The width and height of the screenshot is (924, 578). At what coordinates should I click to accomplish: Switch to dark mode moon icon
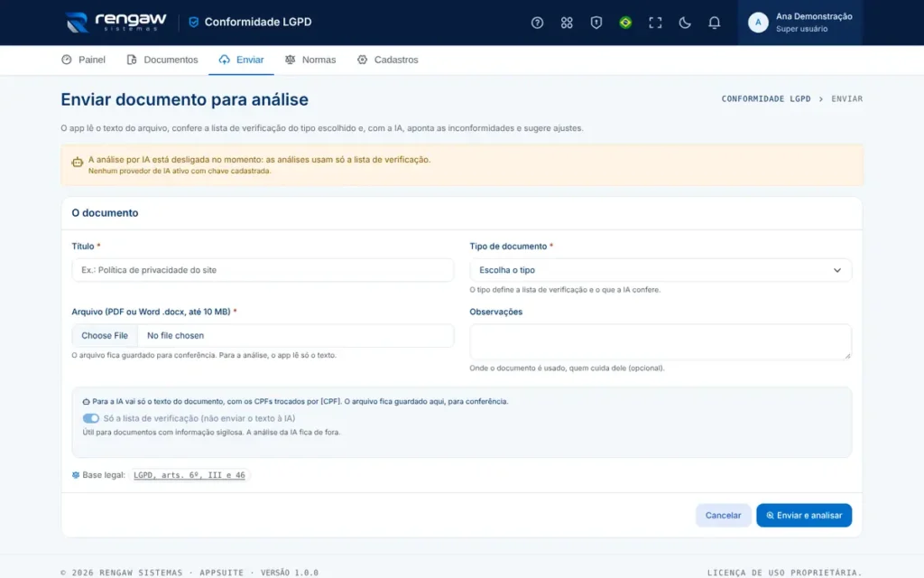[x=684, y=23]
